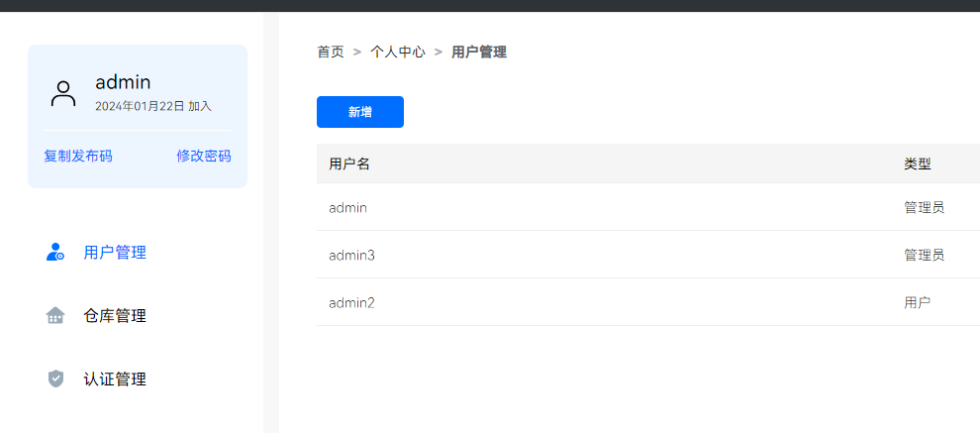The image size is (980, 433).
Task: Select the admin2 user row
Action: [352, 302]
